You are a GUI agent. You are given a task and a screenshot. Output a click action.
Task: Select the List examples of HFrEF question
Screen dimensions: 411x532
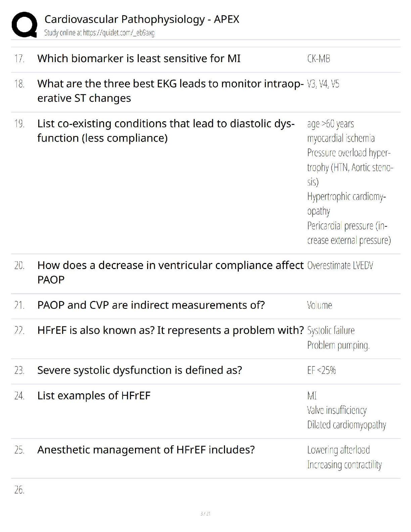94,396
